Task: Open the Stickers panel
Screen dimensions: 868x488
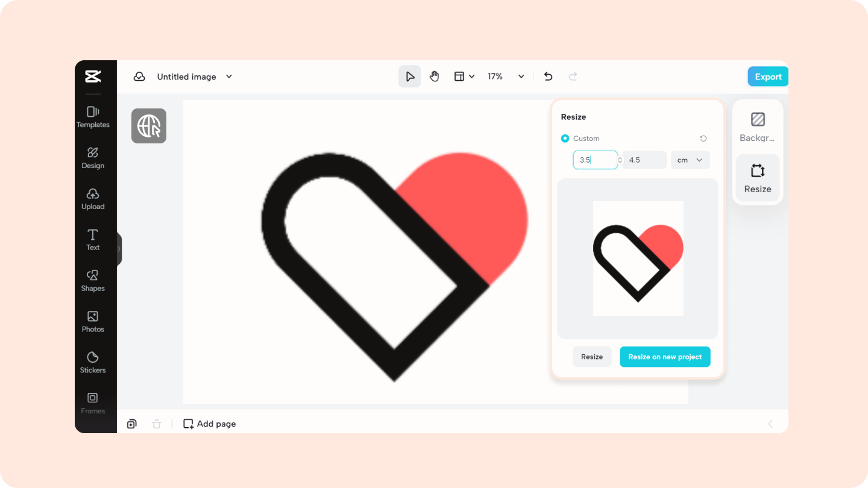Action: 93,362
